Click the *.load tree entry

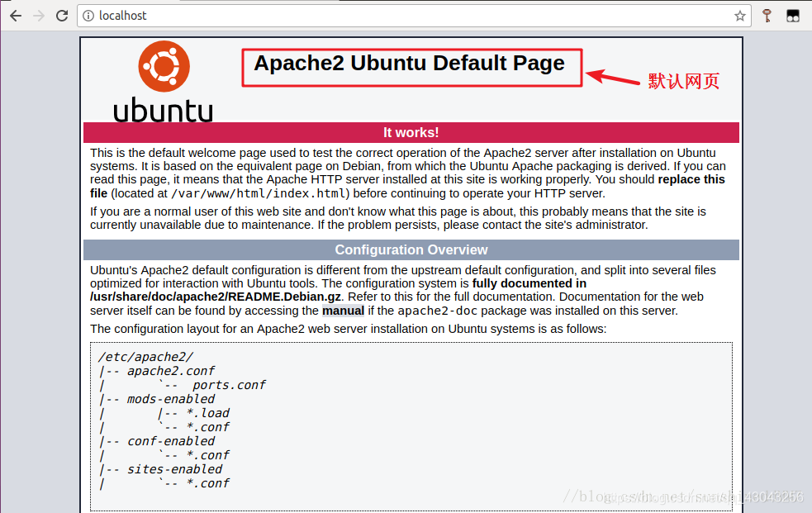tap(207, 412)
